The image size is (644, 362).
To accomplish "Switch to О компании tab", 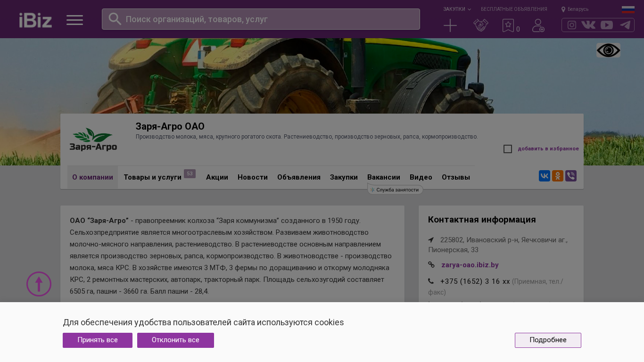I will point(92,177).
